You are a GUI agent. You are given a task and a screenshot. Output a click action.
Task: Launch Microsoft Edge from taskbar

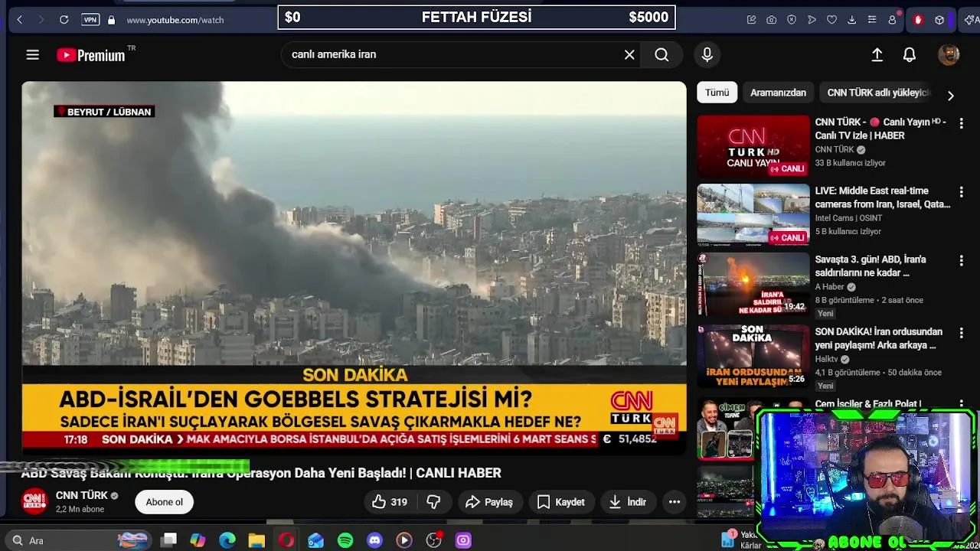coord(227,540)
